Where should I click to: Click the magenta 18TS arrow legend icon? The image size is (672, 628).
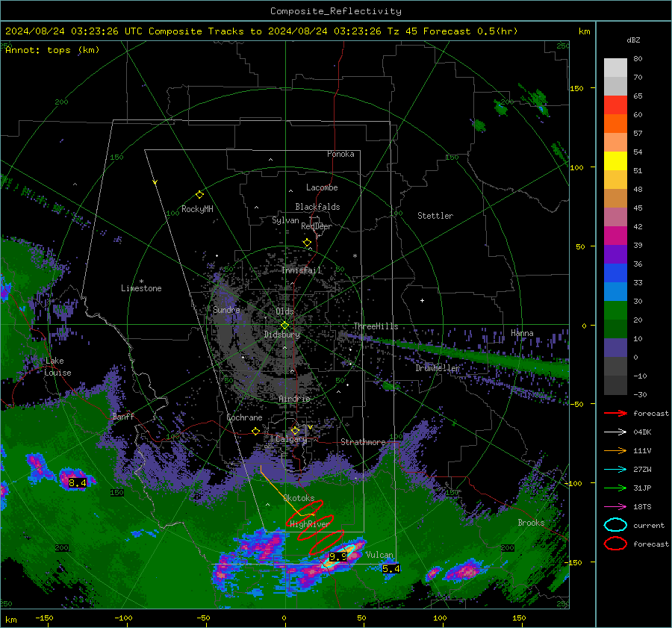[x=615, y=506]
